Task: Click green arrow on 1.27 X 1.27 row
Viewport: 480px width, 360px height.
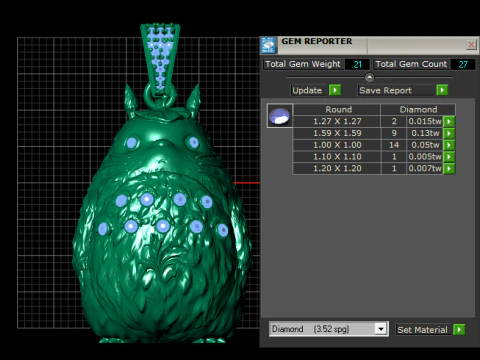Action: [x=449, y=121]
